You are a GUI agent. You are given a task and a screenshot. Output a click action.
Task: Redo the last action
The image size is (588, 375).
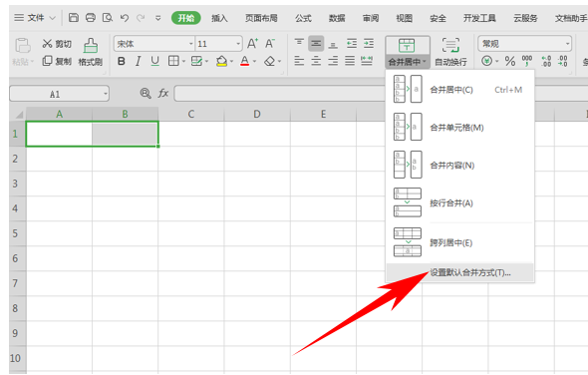(141, 18)
